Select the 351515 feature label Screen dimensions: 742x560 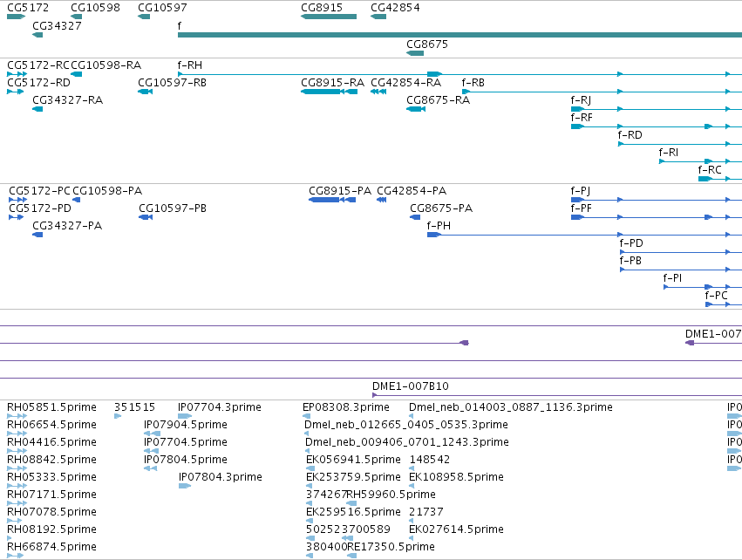pos(134,407)
